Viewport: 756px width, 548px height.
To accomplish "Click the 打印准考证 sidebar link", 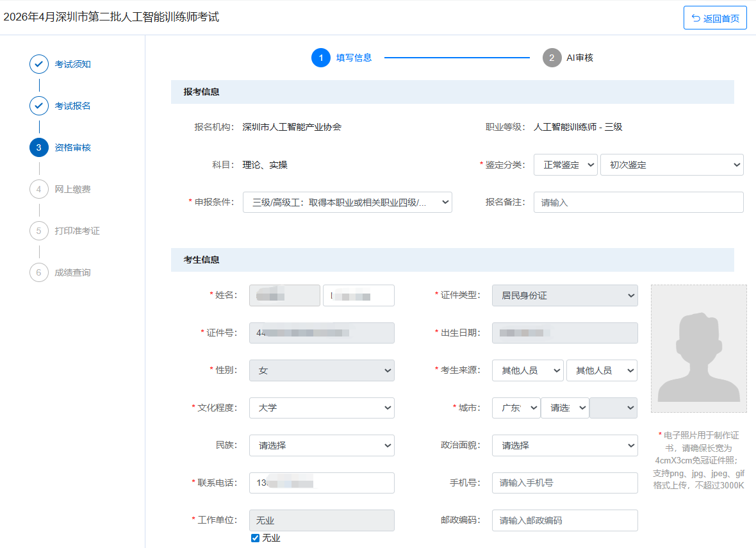I will click(x=77, y=231).
